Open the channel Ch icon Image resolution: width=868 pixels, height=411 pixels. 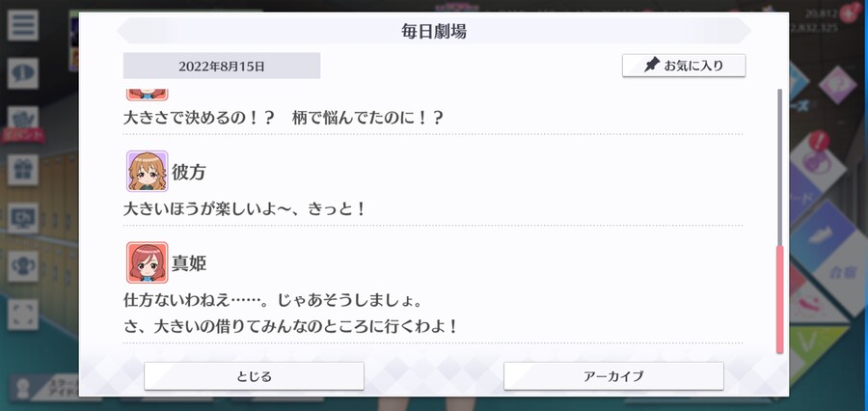(23, 218)
